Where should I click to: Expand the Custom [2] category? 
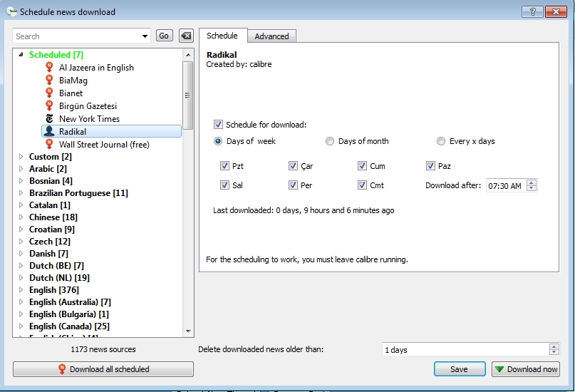[21, 157]
